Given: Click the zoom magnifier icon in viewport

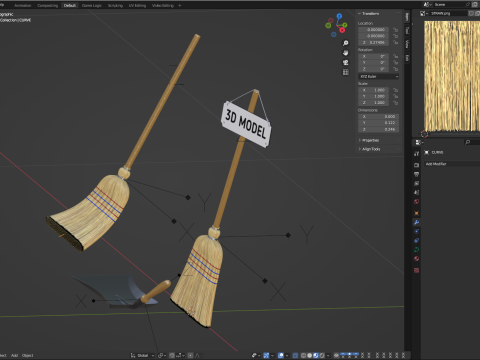Looking at the screenshot, I should click(346, 43).
